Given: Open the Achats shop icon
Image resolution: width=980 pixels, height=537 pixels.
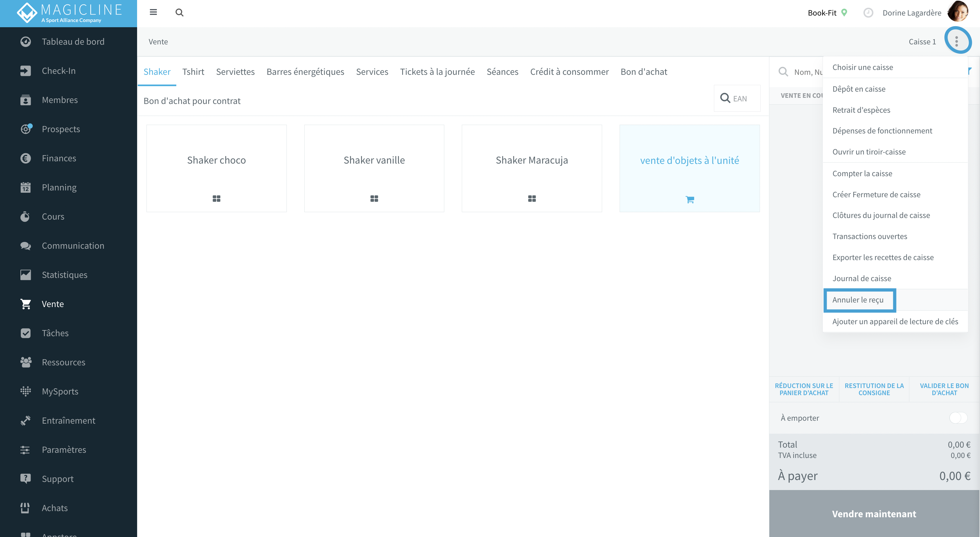Looking at the screenshot, I should coord(26,508).
